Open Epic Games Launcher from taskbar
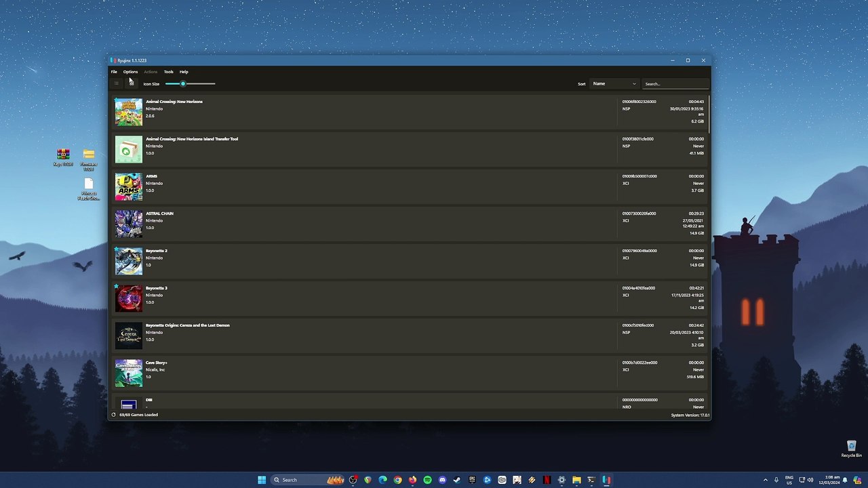This screenshot has width=868, height=488. [x=472, y=480]
